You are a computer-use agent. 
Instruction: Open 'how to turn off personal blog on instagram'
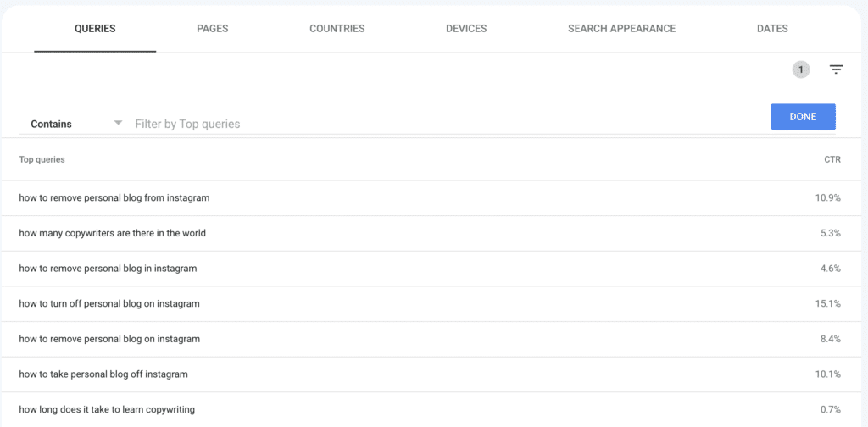pos(109,303)
